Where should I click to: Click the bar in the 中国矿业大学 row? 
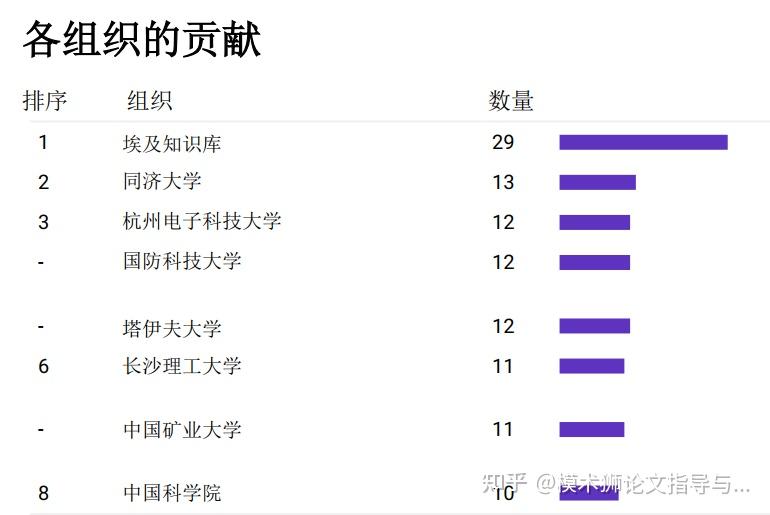click(x=592, y=429)
